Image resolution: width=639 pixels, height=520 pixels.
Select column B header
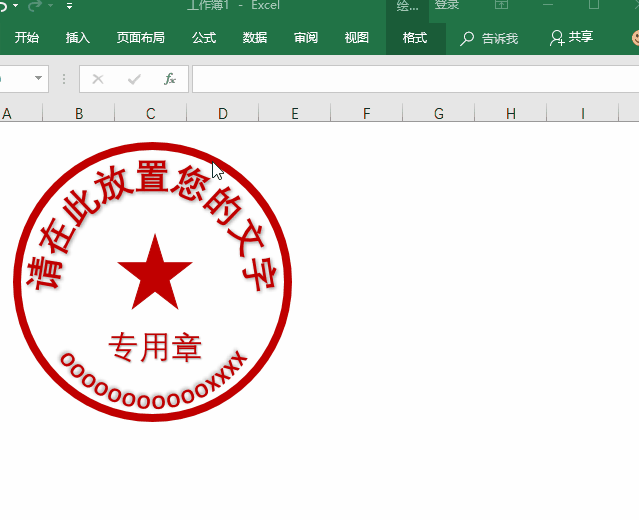pyautogui.click(x=79, y=113)
